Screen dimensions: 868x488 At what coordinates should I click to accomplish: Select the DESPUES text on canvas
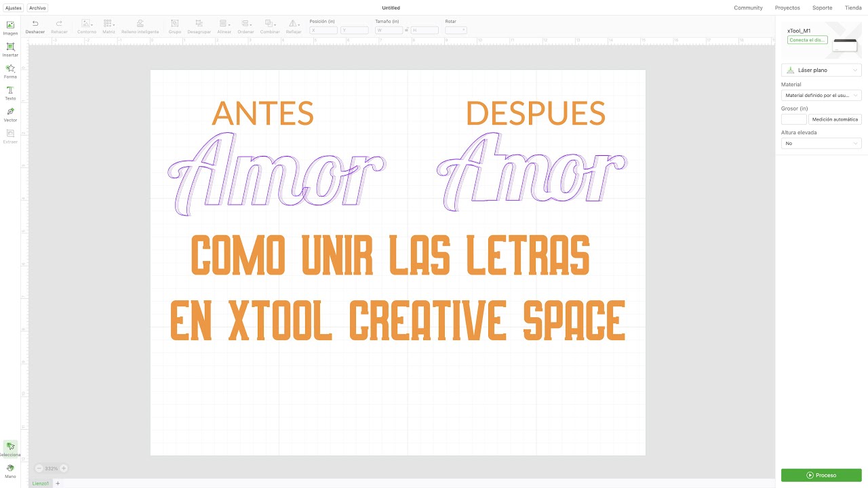coord(536,113)
